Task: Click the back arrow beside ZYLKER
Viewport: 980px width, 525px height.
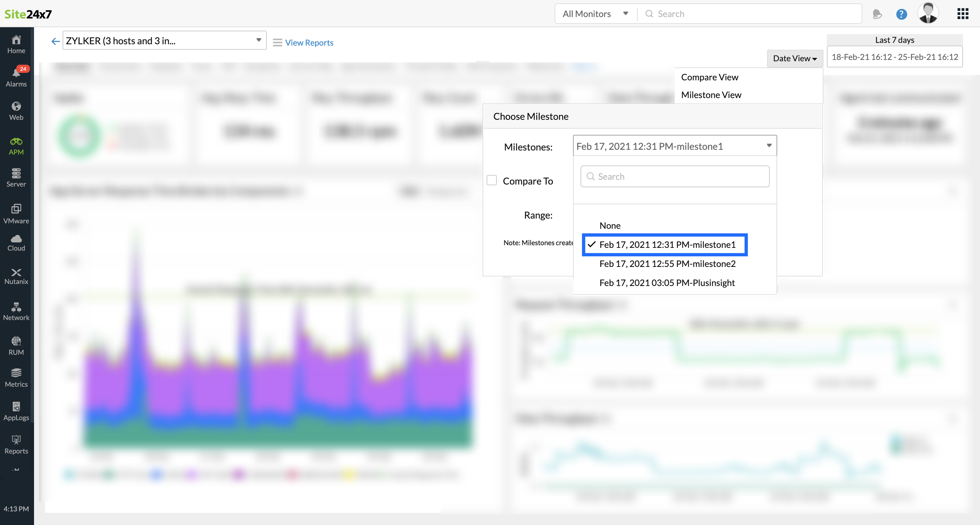Action: [x=55, y=41]
